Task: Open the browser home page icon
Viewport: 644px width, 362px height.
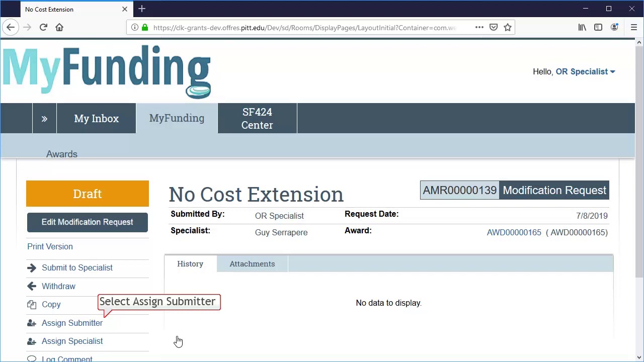Action: click(x=59, y=27)
